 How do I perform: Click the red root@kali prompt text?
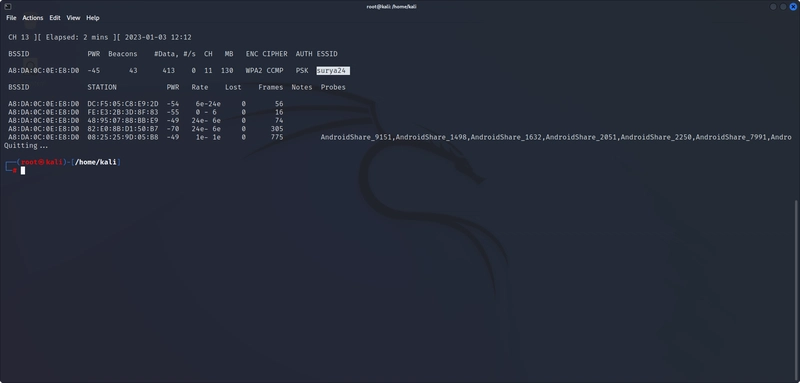(42, 162)
